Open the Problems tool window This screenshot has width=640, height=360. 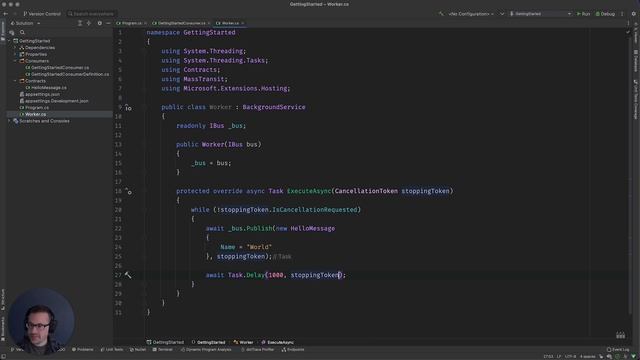pyautogui.click(x=82, y=349)
